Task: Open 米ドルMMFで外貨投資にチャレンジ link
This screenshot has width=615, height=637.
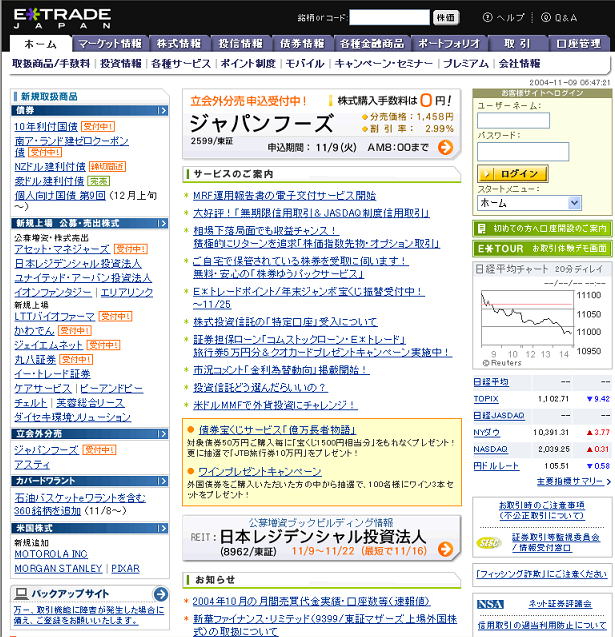Action: [x=275, y=405]
